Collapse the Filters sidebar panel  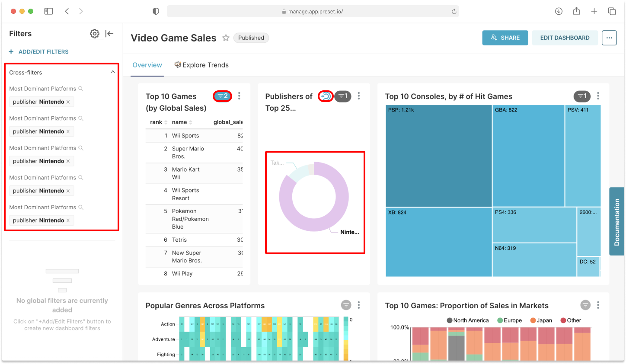tap(109, 34)
